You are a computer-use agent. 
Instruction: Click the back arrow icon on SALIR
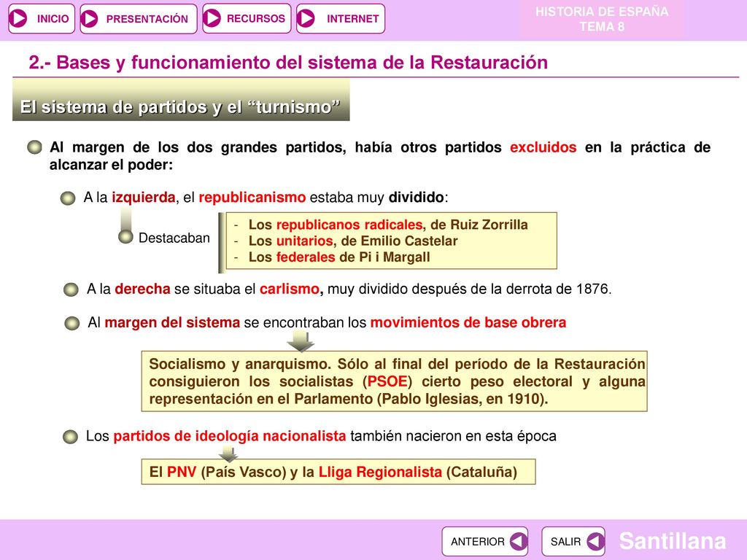pos(595,542)
